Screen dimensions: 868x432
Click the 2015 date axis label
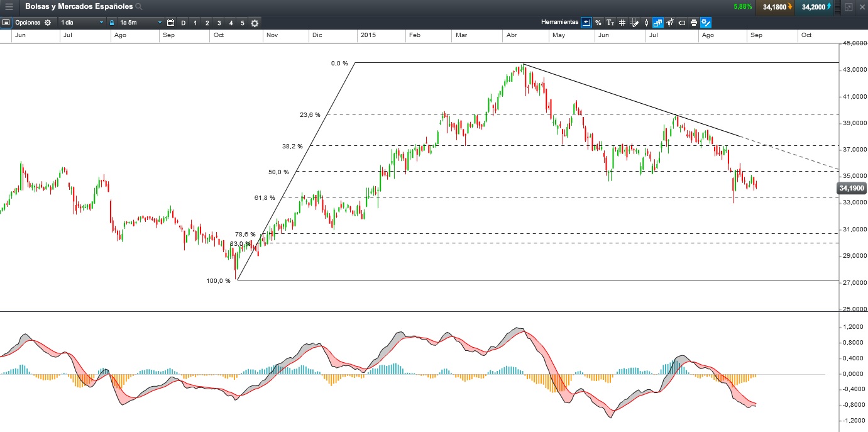coord(367,35)
